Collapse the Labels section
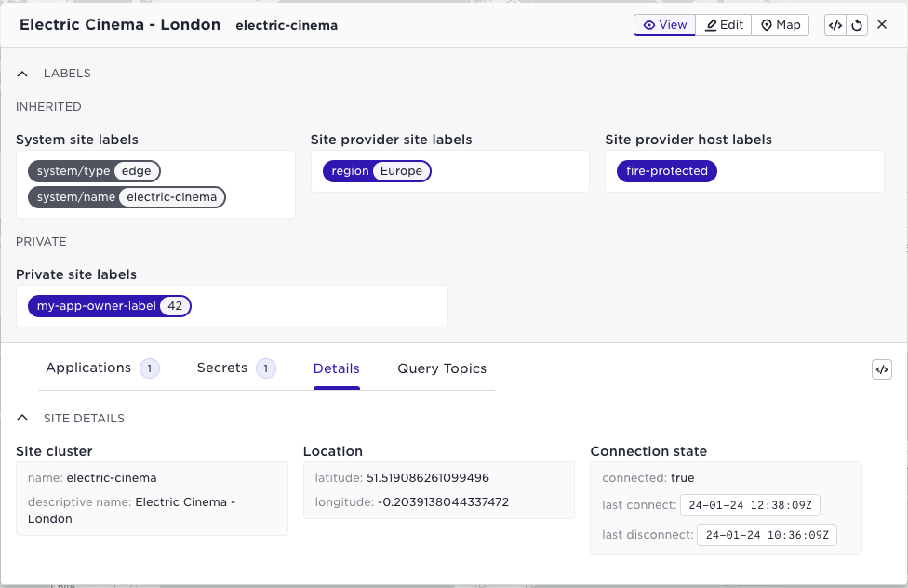The height and width of the screenshot is (588, 908). coord(23,73)
